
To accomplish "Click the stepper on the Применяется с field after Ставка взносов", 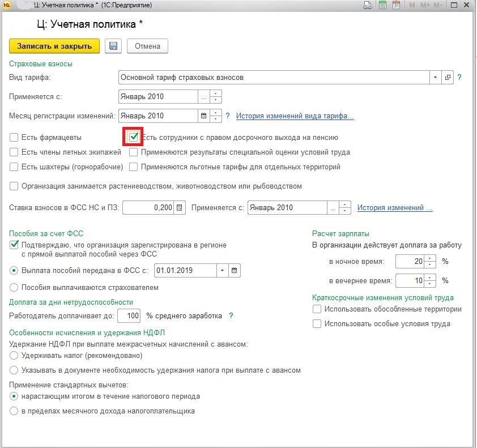I will pos(344,208).
